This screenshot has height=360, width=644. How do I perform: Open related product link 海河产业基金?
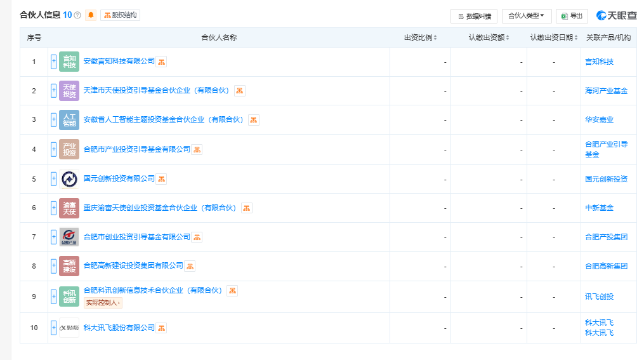(x=606, y=91)
